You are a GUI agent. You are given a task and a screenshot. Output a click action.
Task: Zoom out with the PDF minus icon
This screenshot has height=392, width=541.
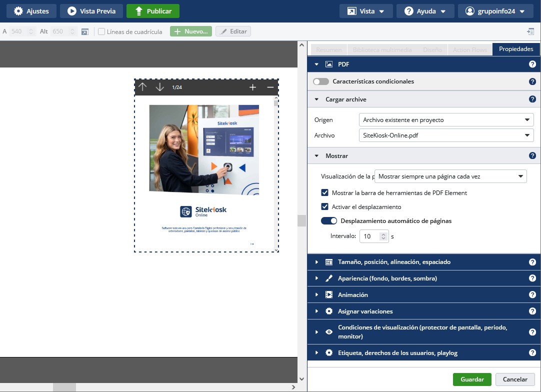270,87
